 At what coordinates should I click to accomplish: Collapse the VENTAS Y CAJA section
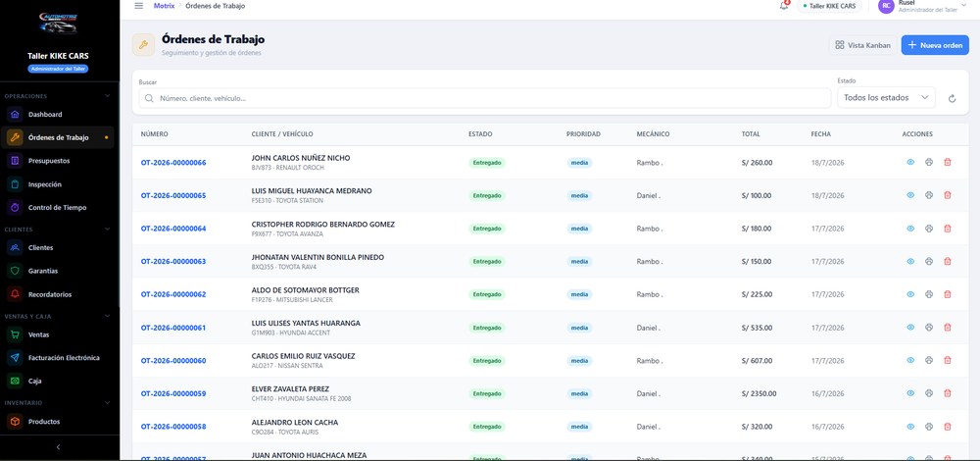108,317
